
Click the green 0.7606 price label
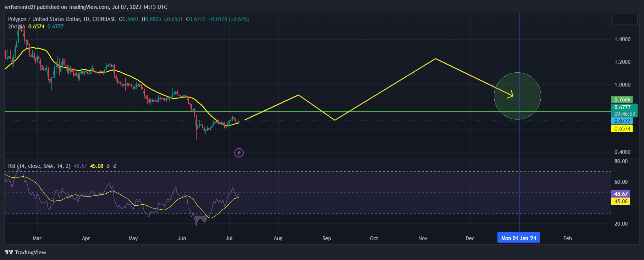point(622,100)
